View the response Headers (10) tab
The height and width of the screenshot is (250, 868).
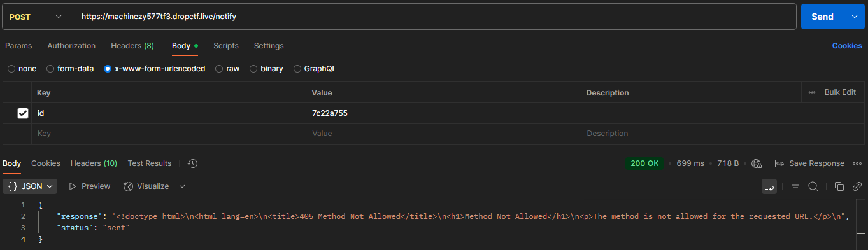point(94,163)
